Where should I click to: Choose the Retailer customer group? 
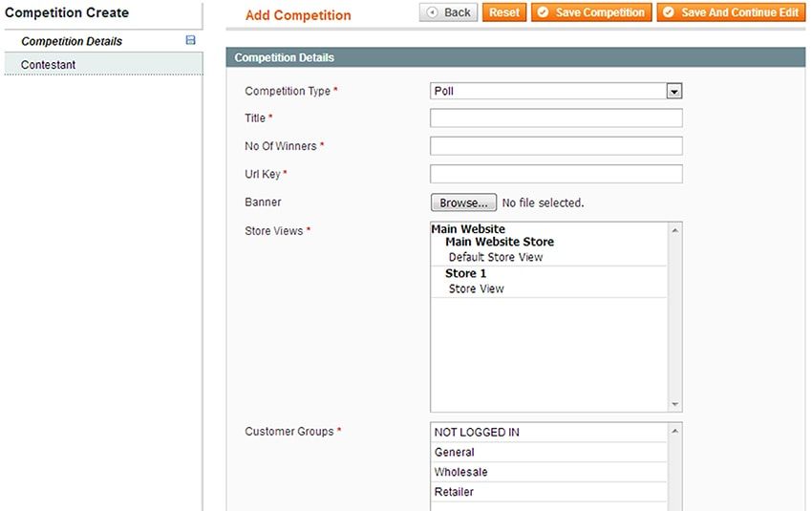[x=454, y=493]
